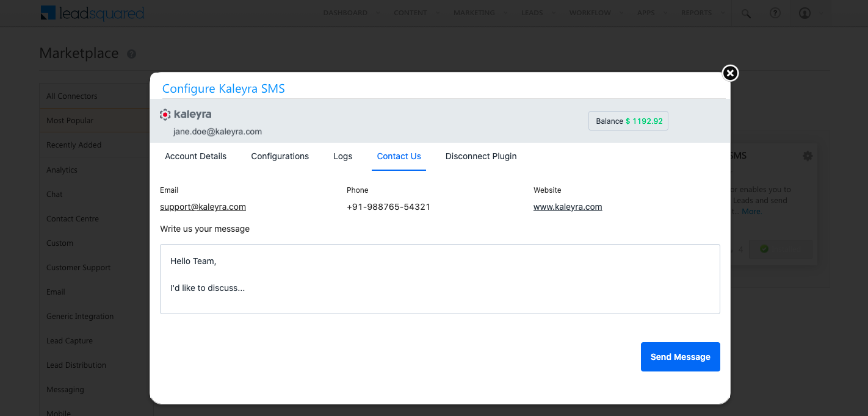This screenshot has width=868, height=416.
Task: Click into the message text area
Action: 440,279
